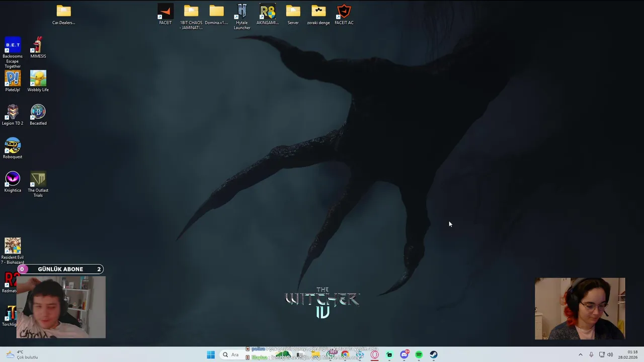The height and width of the screenshot is (362, 644).
Task: Select Resident Evil 7 Biohazard shortcut
Action: (x=13, y=251)
